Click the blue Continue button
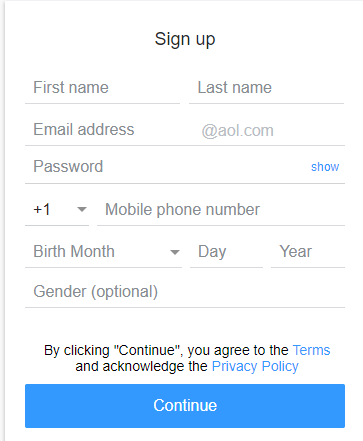 pos(185,406)
